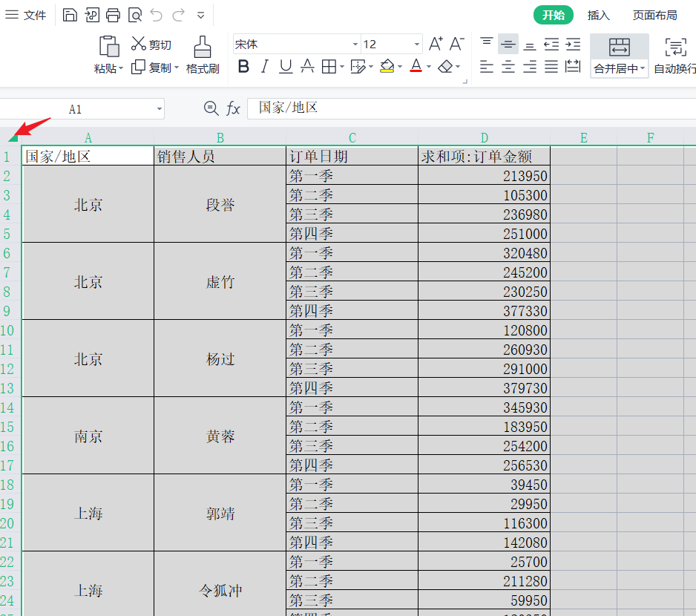Click the Print icon

113,15
